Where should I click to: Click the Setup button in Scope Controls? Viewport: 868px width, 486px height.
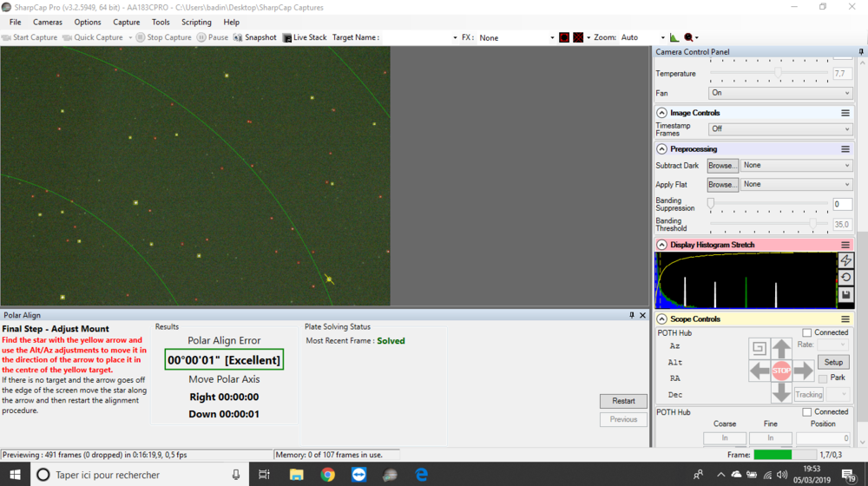point(833,362)
